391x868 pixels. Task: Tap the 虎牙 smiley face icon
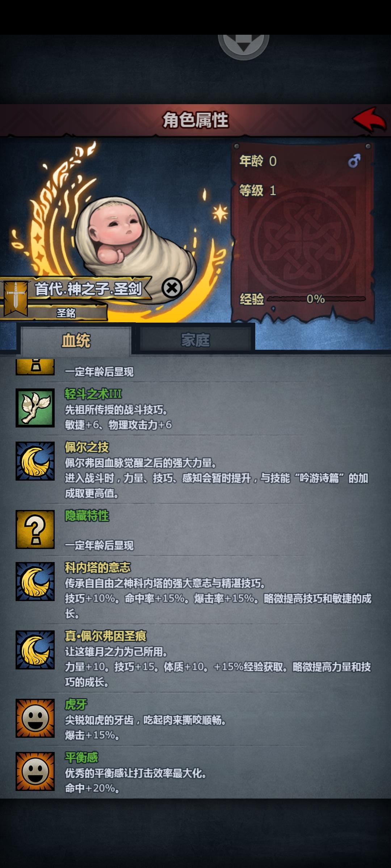[x=35, y=718]
